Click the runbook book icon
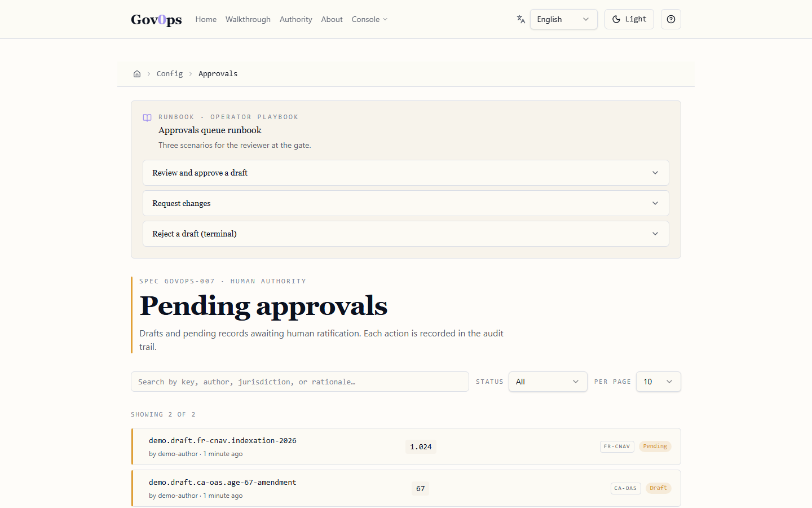Image resolution: width=812 pixels, height=508 pixels. [x=147, y=118]
